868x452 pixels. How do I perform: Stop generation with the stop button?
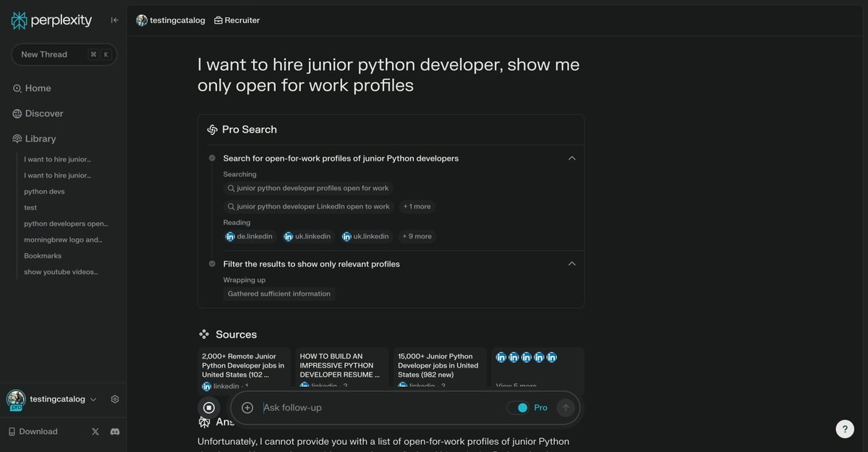[209, 408]
